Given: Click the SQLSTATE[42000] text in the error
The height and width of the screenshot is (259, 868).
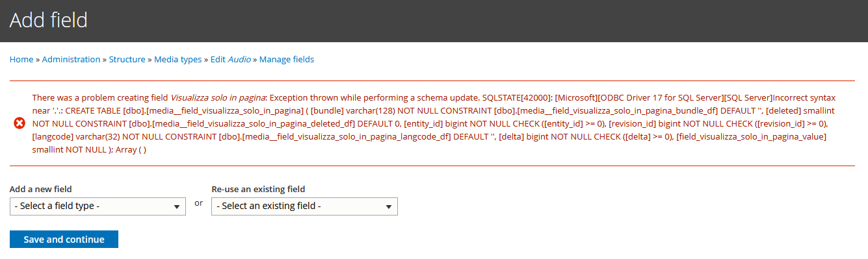Looking at the screenshot, I should coord(517,97).
